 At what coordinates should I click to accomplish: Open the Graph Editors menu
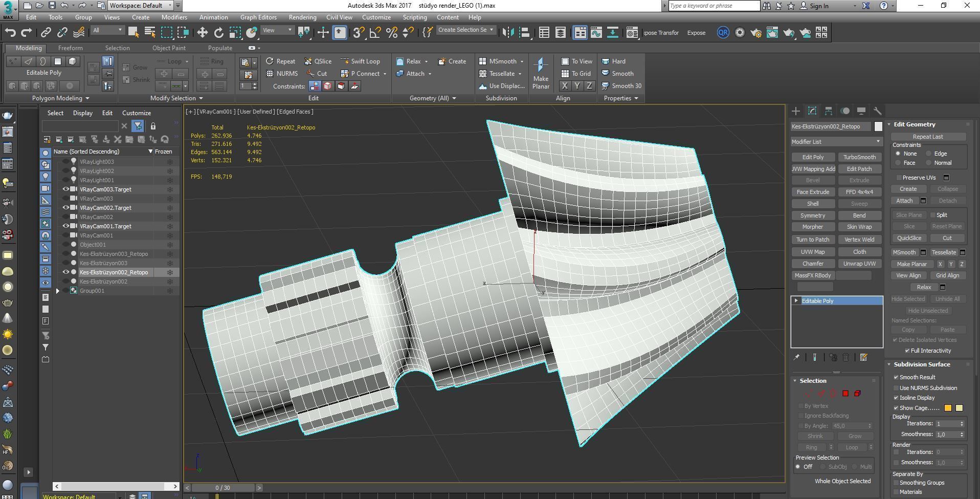258,17
